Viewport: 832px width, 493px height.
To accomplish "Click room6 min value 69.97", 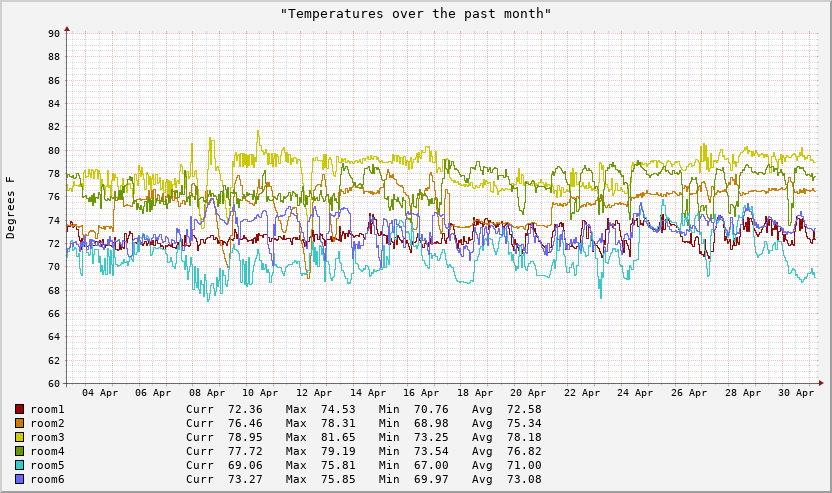I will 431,479.
